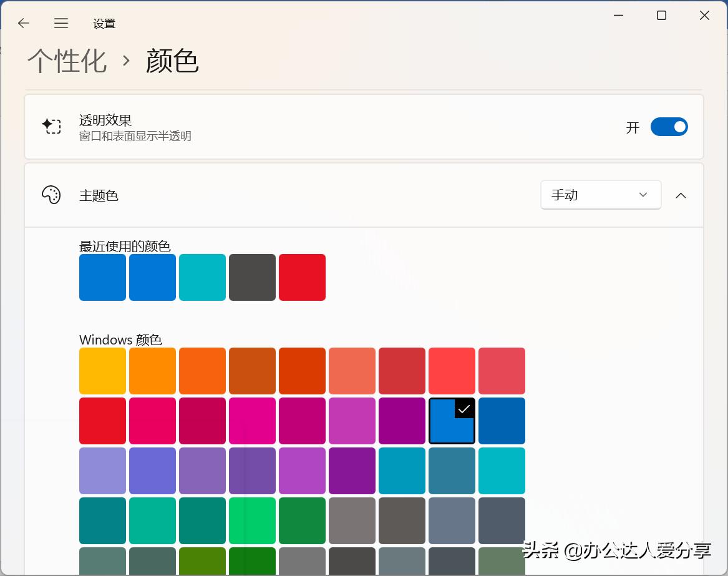728x576 pixels.
Task: Select the dark gray recently used color
Action: 252,277
